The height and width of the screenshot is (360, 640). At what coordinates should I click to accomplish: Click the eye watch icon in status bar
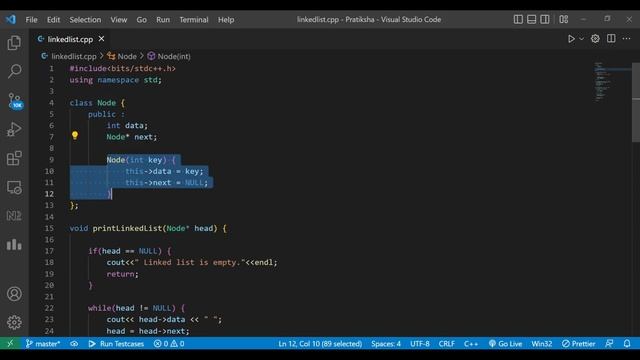tap(74, 344)
